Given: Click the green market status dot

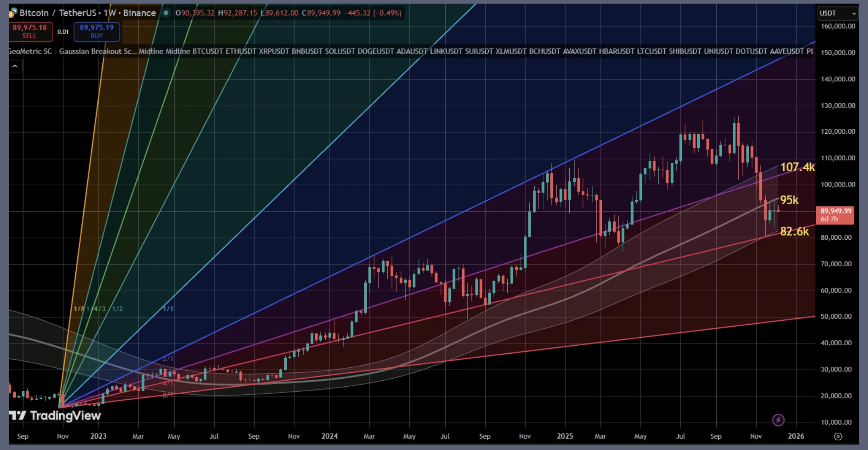Looking at the screenshot, I should tap(165, 13).
